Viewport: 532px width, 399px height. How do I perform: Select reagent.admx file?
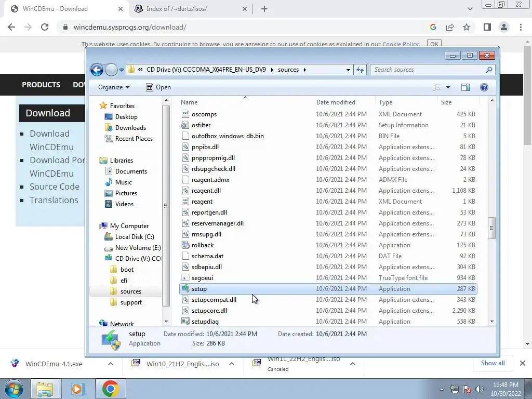pos(210,180)
